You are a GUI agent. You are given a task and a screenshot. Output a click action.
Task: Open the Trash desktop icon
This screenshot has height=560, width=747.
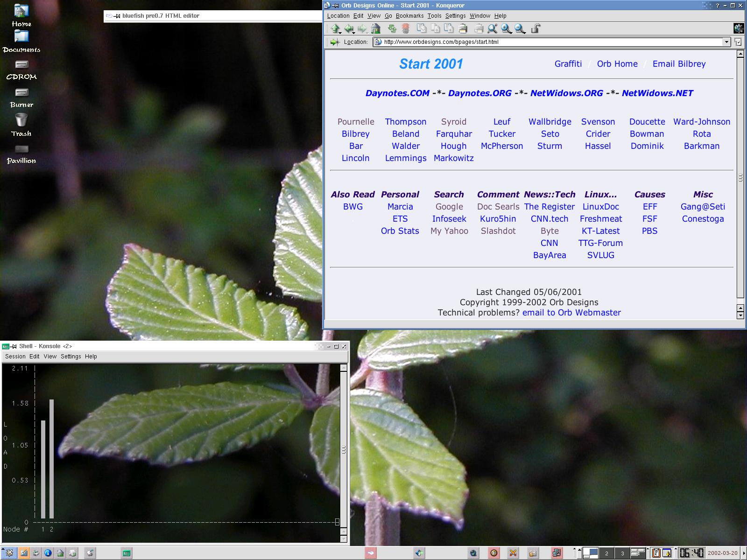coord(21,125)
